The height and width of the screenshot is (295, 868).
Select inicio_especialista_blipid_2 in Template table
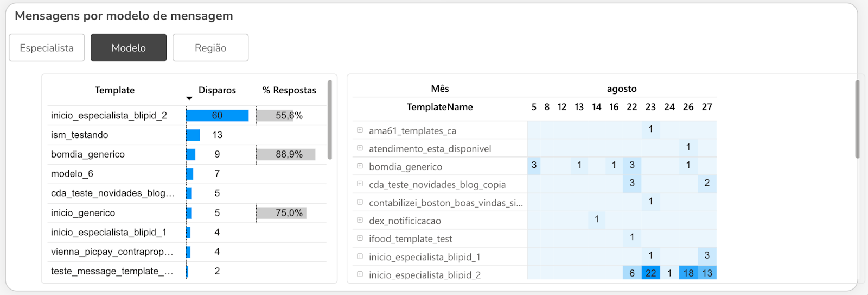[109, 115]
